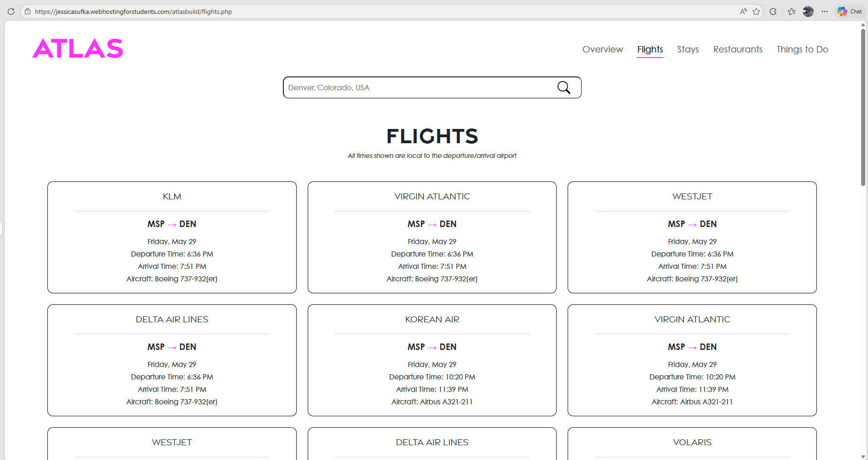Click the local times note text
The height and width of the screenshot is (460, 868).
coord(432,156)
